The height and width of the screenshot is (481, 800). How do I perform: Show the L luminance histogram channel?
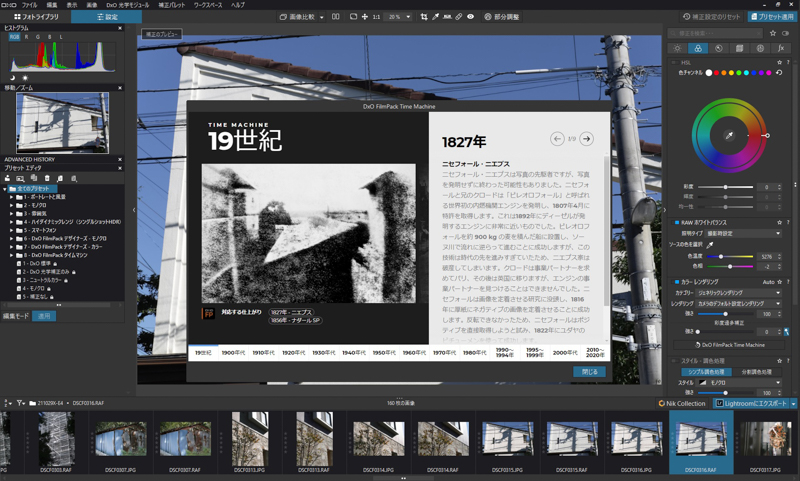click(x=61, y=37)
